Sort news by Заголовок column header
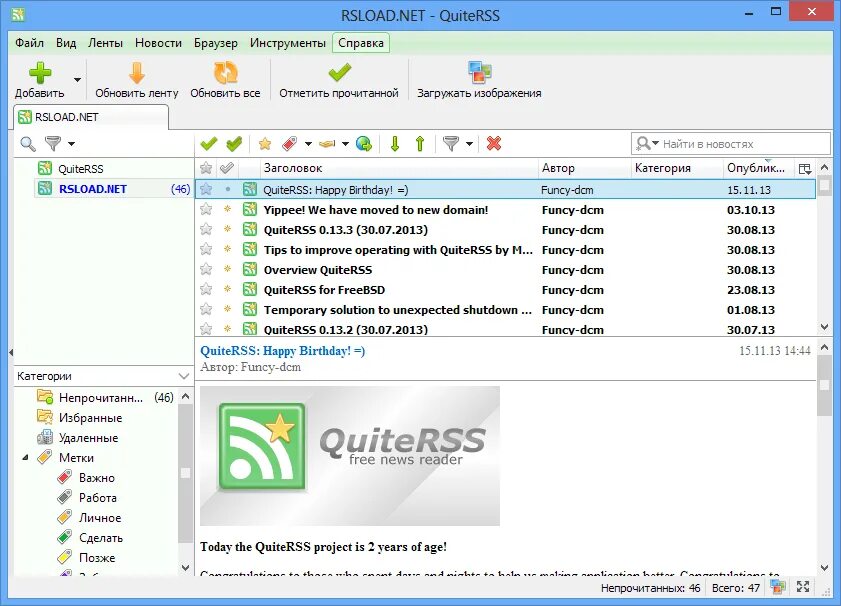 pos(399,168)
